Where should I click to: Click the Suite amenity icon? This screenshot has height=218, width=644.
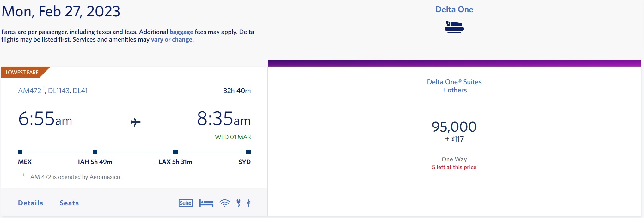[186, 203]
